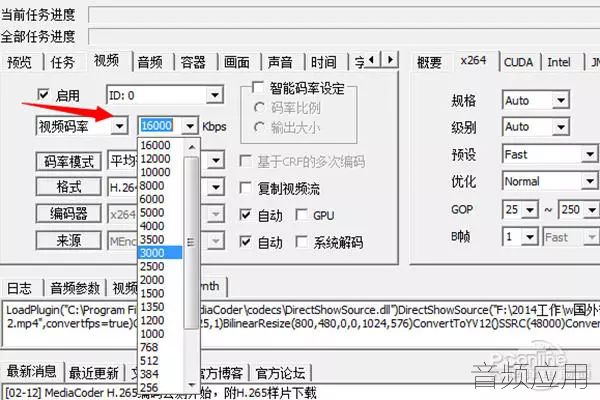The height and width of the screenshot is (400, 600).
Task: Select 512 in the bitrate list
Action: [x=160, y=361]
